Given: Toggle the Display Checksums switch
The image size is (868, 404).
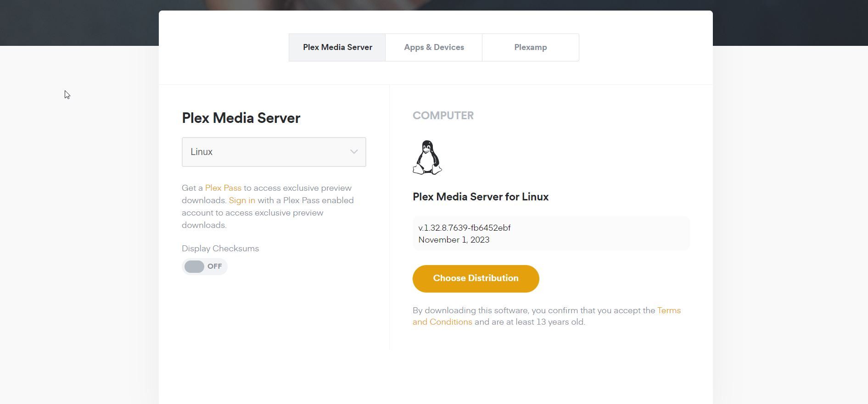Looking at the screenshot, I should 195,266.
